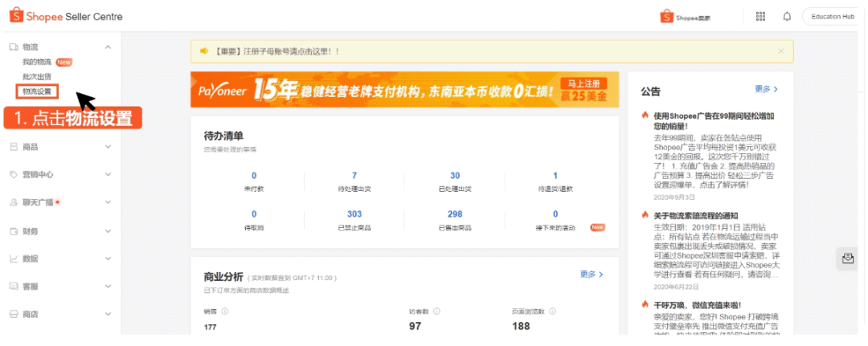Click the 待办清单 heading

(223, 136)
